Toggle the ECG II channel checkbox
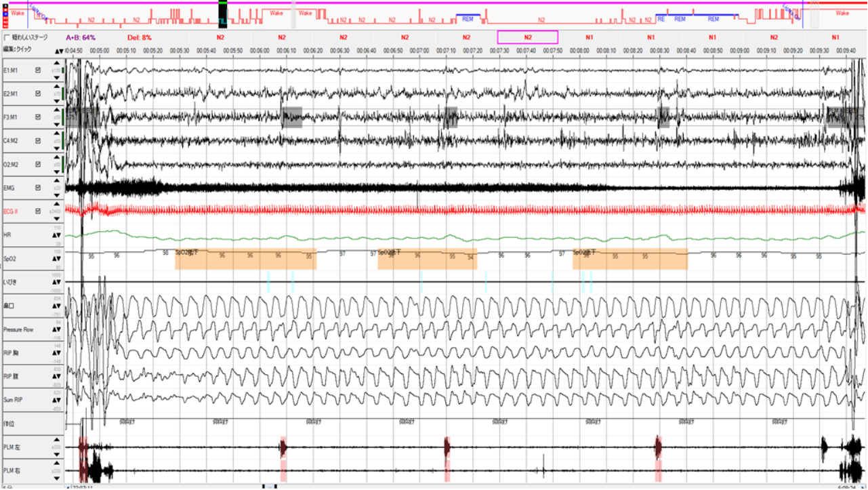 [x=38, y=211]
